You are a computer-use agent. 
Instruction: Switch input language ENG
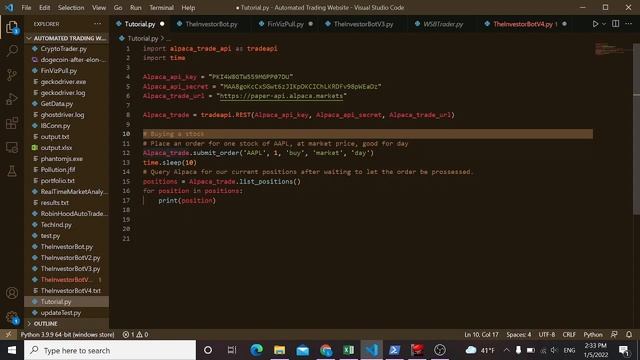pos(569,350)
